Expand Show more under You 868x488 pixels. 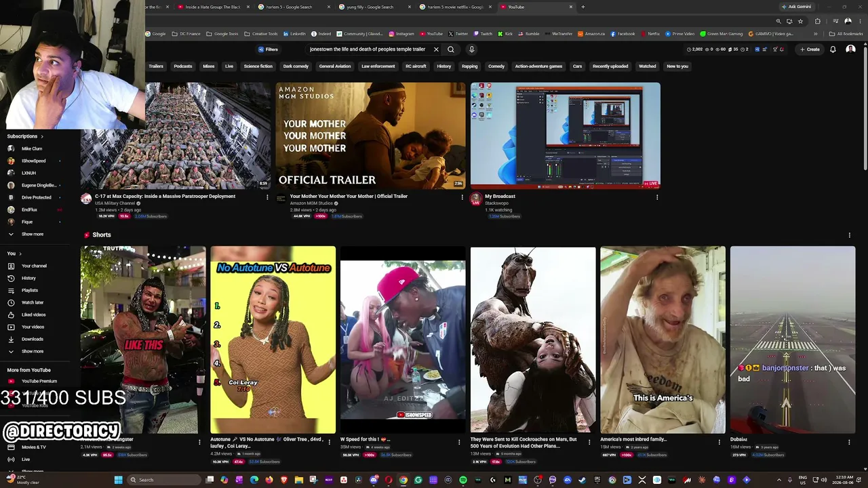point(27,351)
